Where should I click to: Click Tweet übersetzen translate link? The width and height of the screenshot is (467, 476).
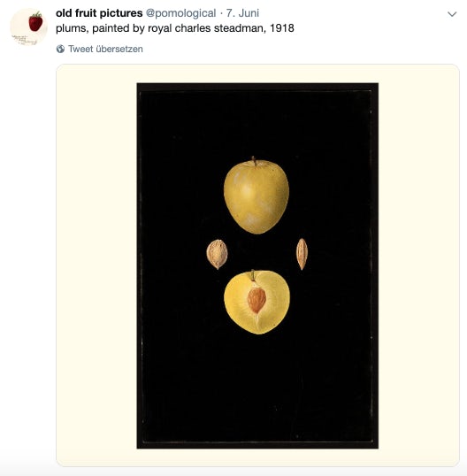click(x=105, y=49)
